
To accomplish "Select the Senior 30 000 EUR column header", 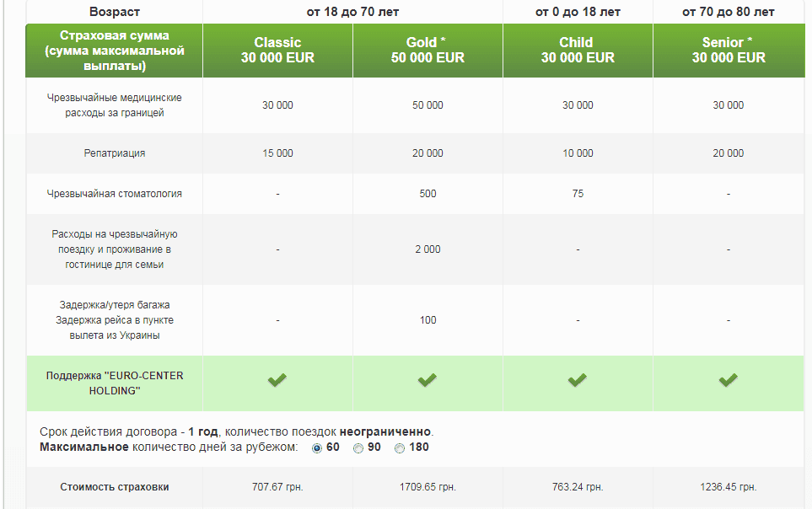I will pos(729,51).
